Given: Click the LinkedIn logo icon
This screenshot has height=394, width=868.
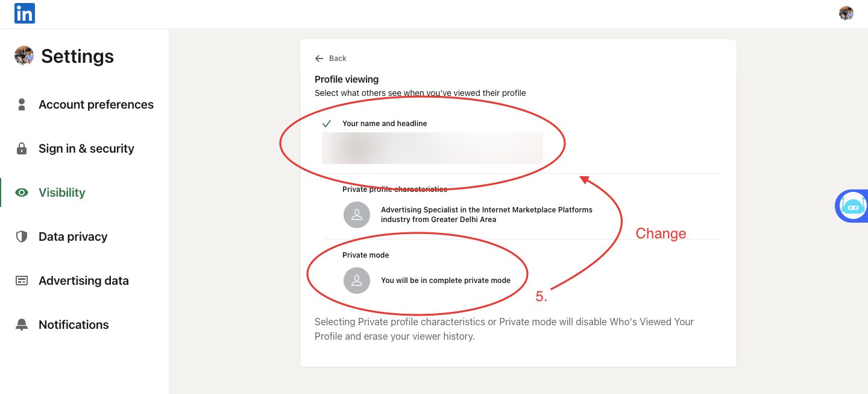Looking at the screenshot, I should tap(24, 13).
